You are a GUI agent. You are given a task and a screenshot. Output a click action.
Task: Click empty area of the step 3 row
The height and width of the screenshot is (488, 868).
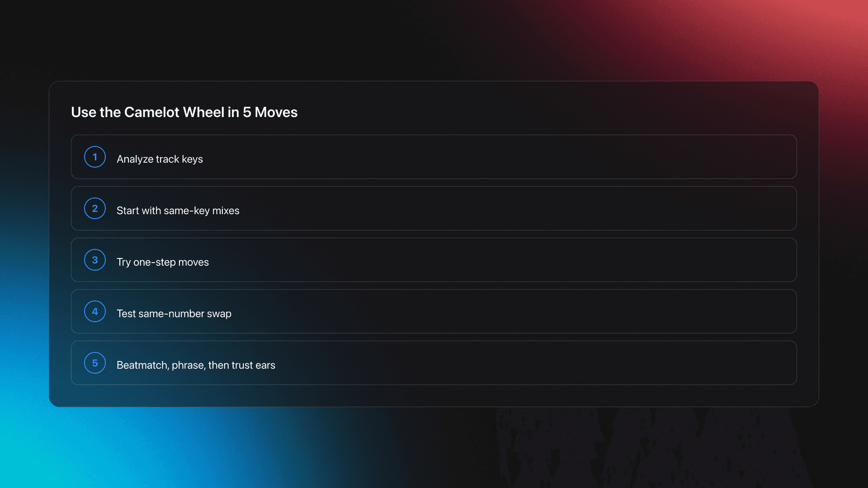pos(497,260)
